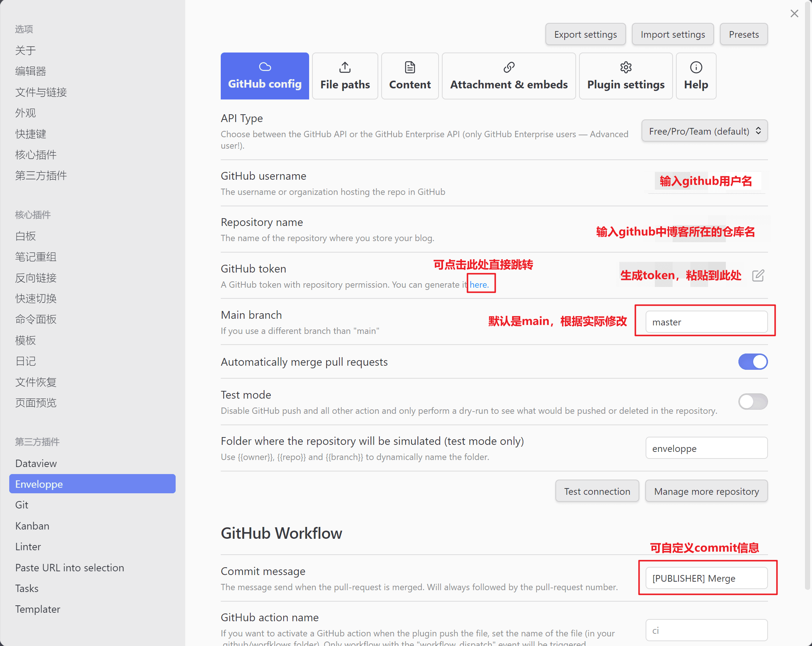The width and height of the screenshot is (812, 646).
Task: Open the API Type dropdown
Action: pyautogui.click(x=704, y=131)
